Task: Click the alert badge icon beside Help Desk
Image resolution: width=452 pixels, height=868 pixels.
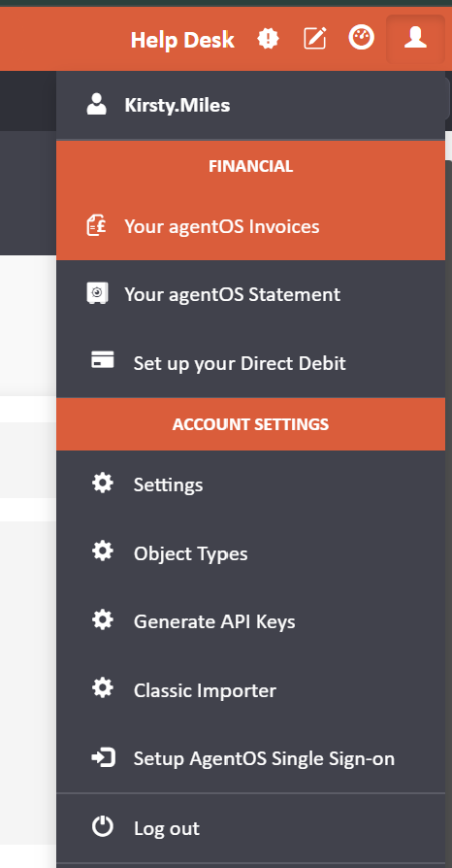Action: pos(269,39)
